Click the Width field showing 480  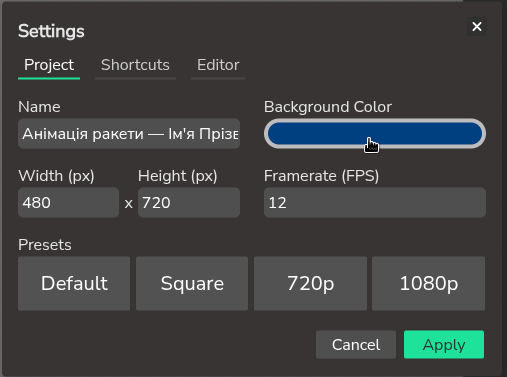[68, 202]
